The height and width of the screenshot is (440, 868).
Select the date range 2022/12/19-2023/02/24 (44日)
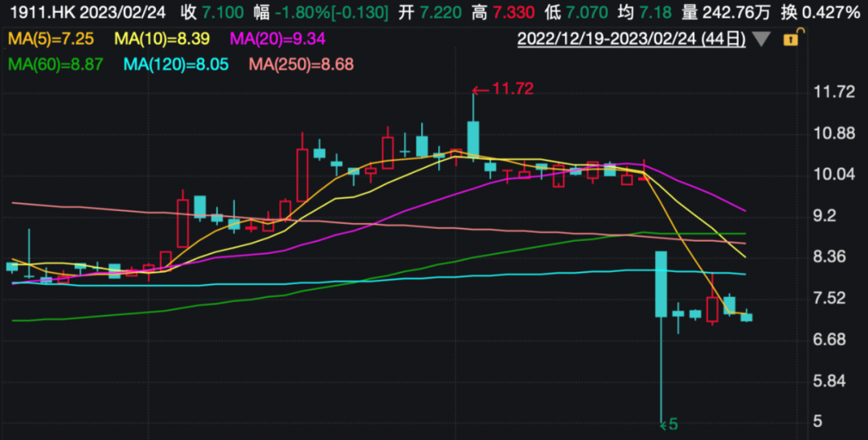(631, 39)
